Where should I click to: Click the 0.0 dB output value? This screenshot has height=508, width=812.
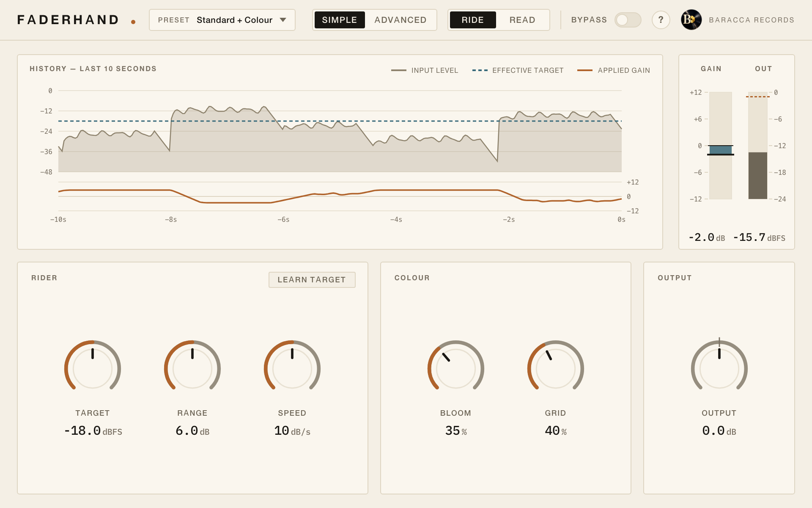click(719, 431)
